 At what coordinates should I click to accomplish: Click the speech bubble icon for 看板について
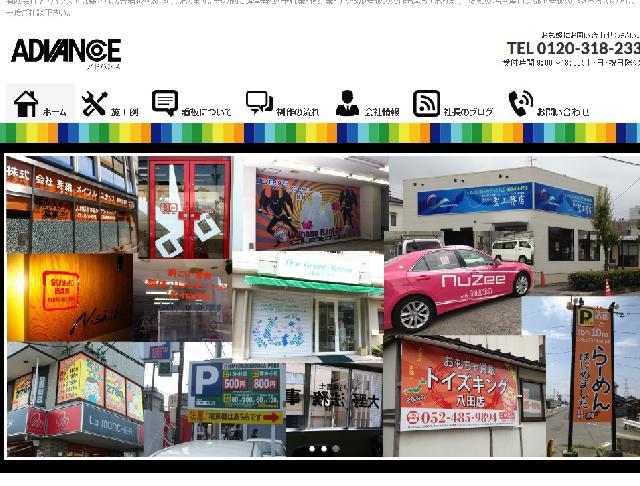[165, 103]
